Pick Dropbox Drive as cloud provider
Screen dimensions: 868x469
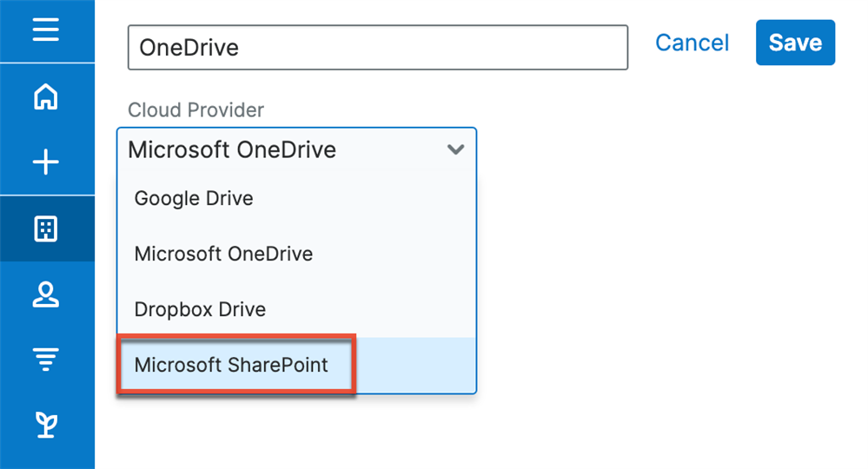(x=200, y=309)
